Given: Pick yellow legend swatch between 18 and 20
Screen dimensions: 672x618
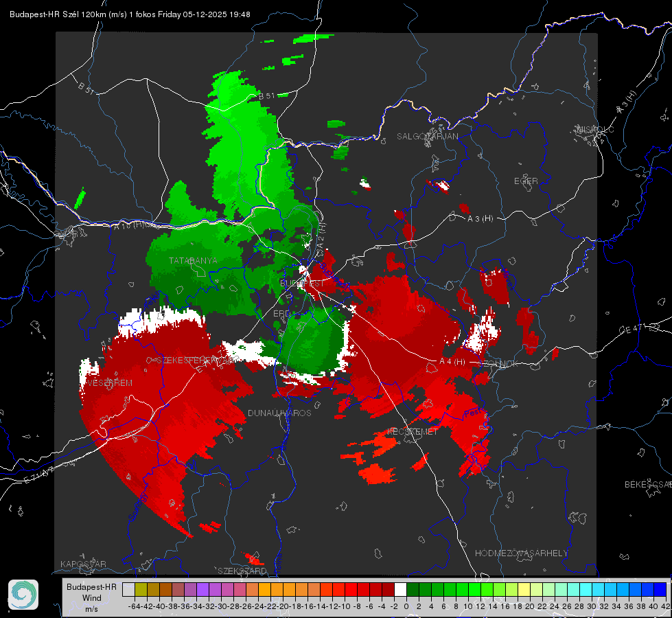Looking at the screenshot, I should (524, 589).
